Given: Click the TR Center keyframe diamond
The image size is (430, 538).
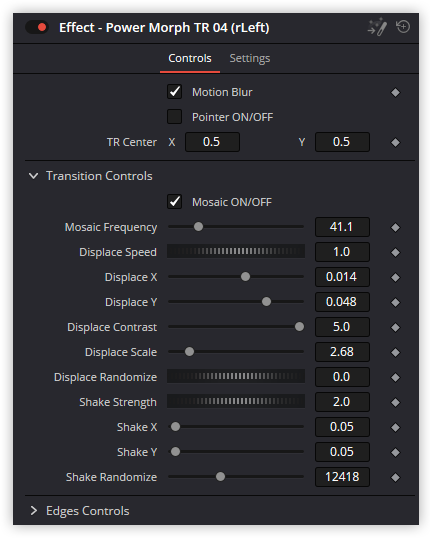Looking at the screenshot, I should [x=395, y=142].
